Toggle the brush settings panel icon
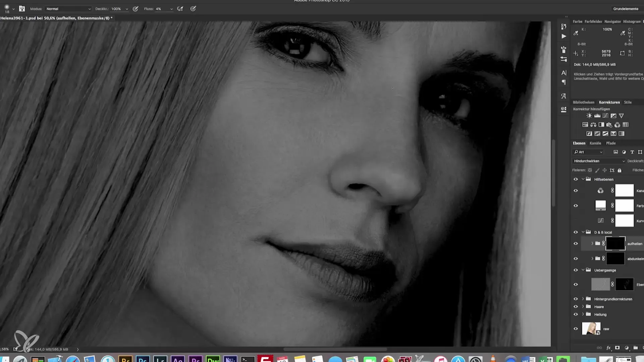 point(22,9)
